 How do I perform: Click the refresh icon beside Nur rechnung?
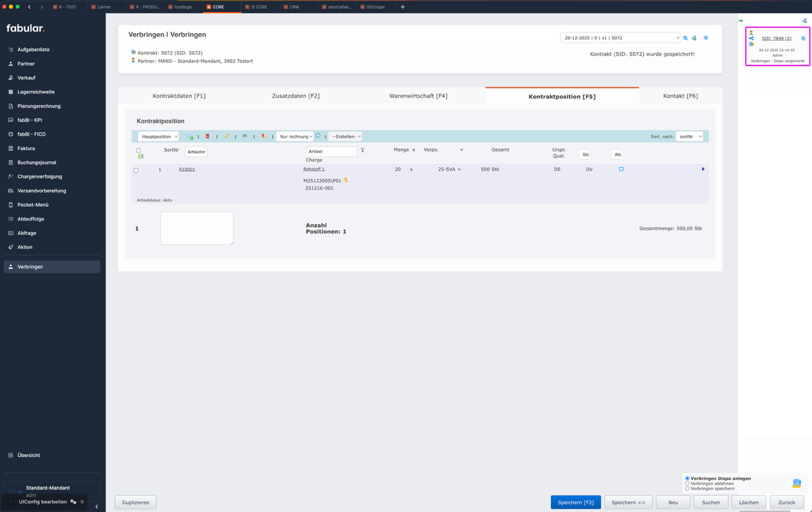[x=318, y=136]
